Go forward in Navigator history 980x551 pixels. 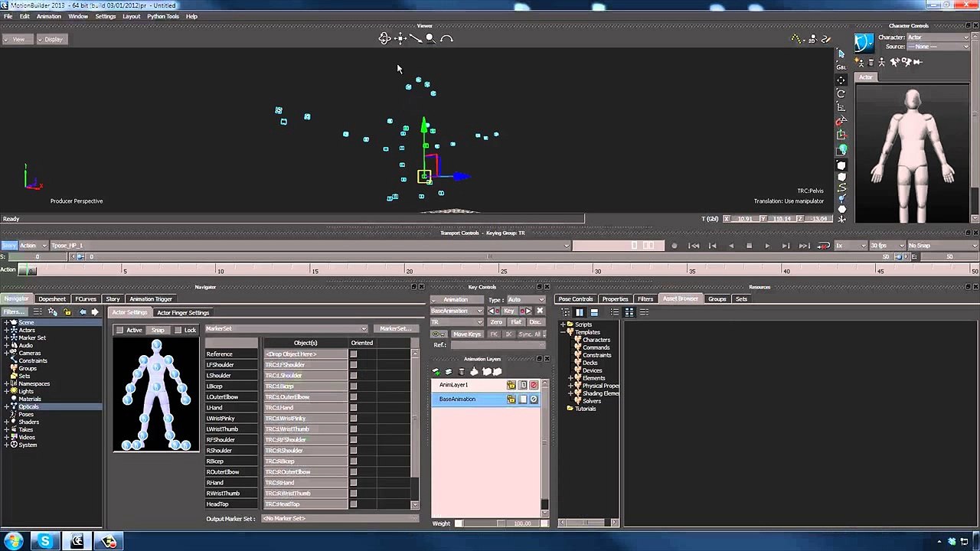click(95, 312)
